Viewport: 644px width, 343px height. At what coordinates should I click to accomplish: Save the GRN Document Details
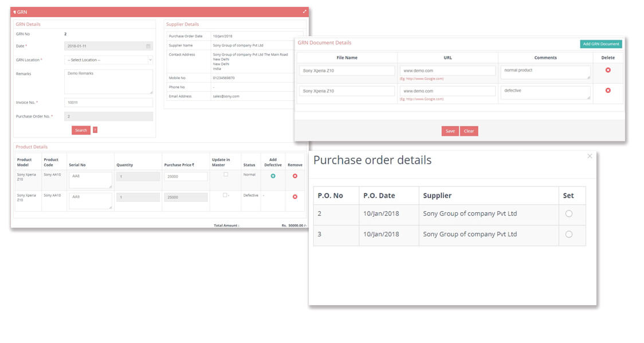tap(450, 131)
